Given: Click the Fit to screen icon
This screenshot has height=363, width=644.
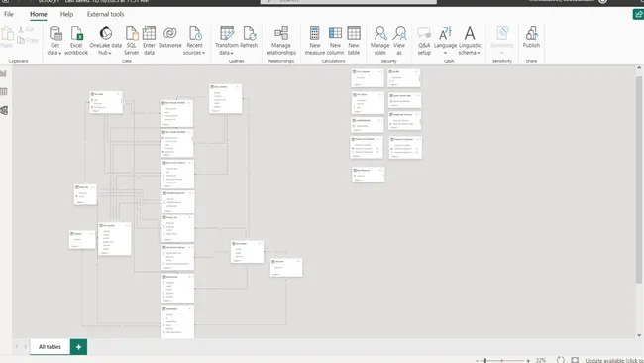Looking at the screenshot, I should click(575, 360).
